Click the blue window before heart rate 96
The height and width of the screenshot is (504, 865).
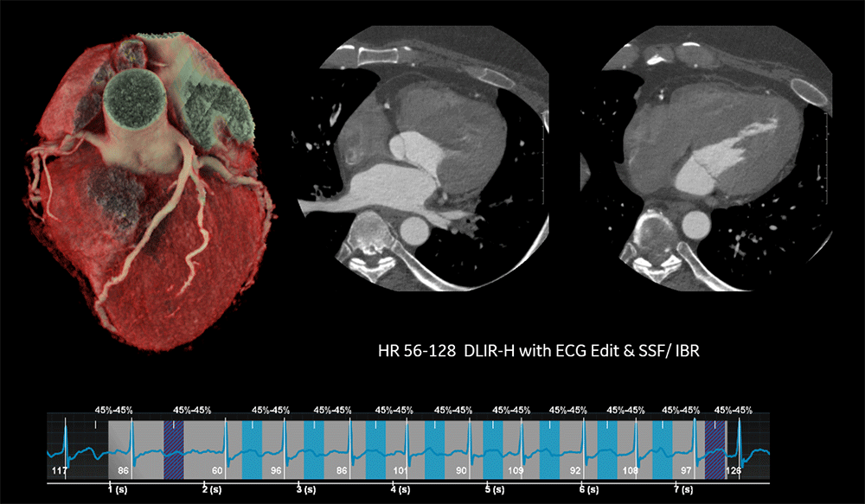click(x=252, y=448)
